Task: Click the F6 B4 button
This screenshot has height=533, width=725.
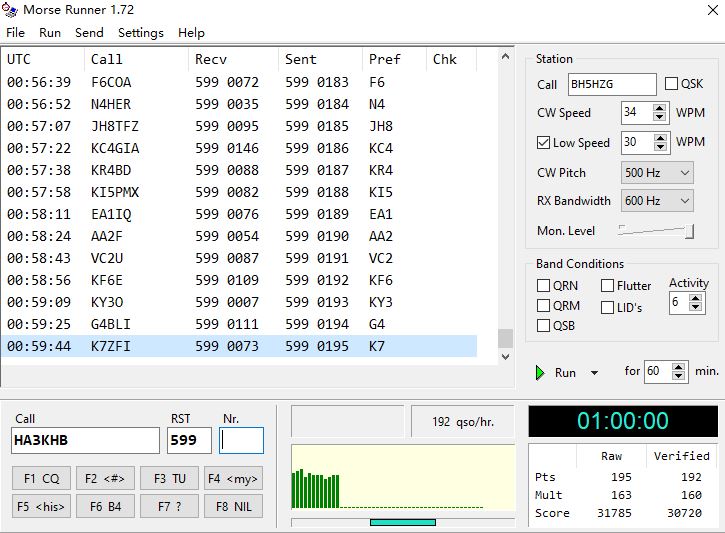Action: 105,507
